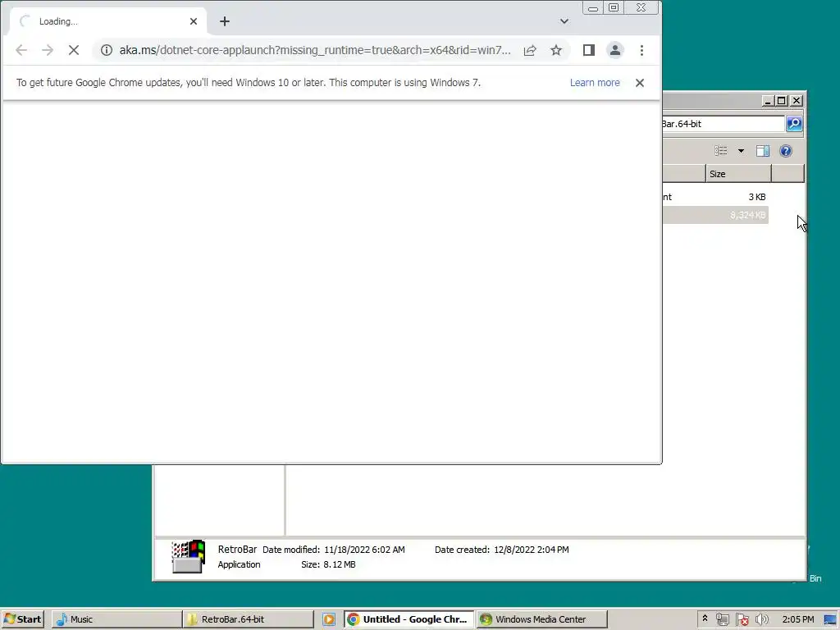
Task: Click the aka.ms address bar URL
Action: [x=315, y=50]
